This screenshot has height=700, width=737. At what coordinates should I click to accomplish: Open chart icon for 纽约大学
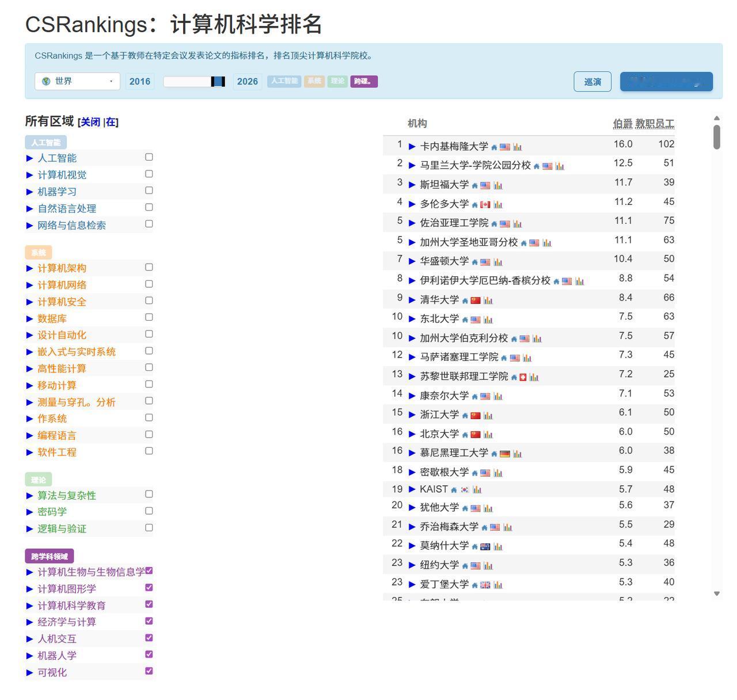488,566
